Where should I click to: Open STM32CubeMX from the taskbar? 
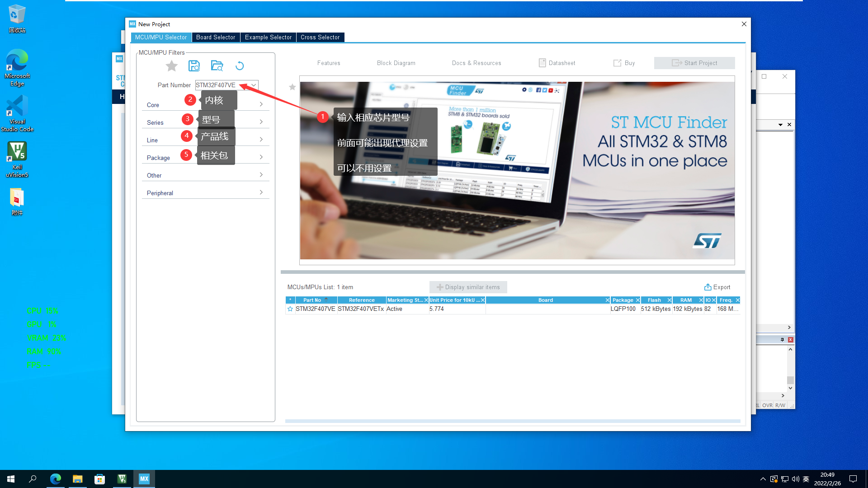pos(144,479)
